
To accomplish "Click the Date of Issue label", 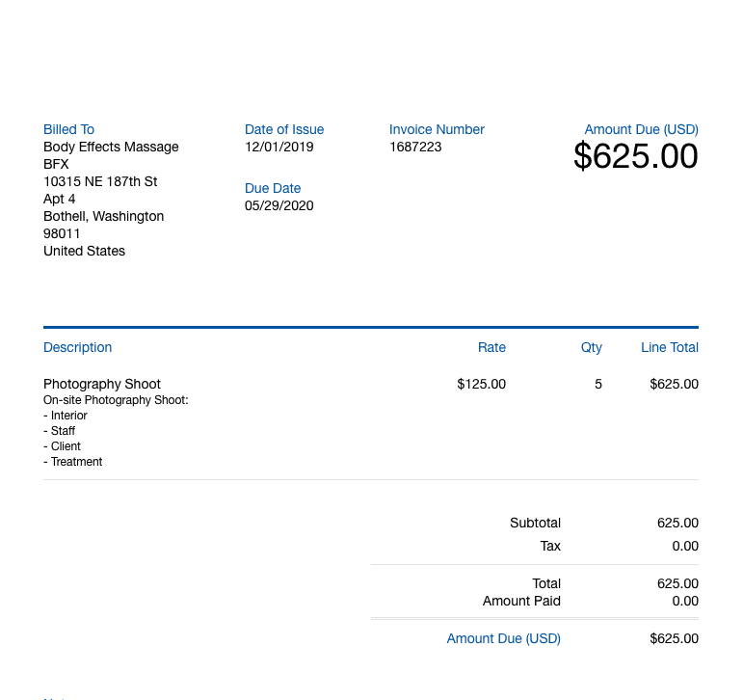I will tap(284, 129).
